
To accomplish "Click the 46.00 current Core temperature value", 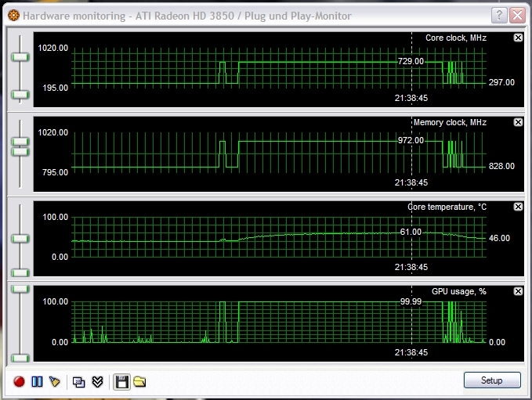I will [x=499, y=238].
